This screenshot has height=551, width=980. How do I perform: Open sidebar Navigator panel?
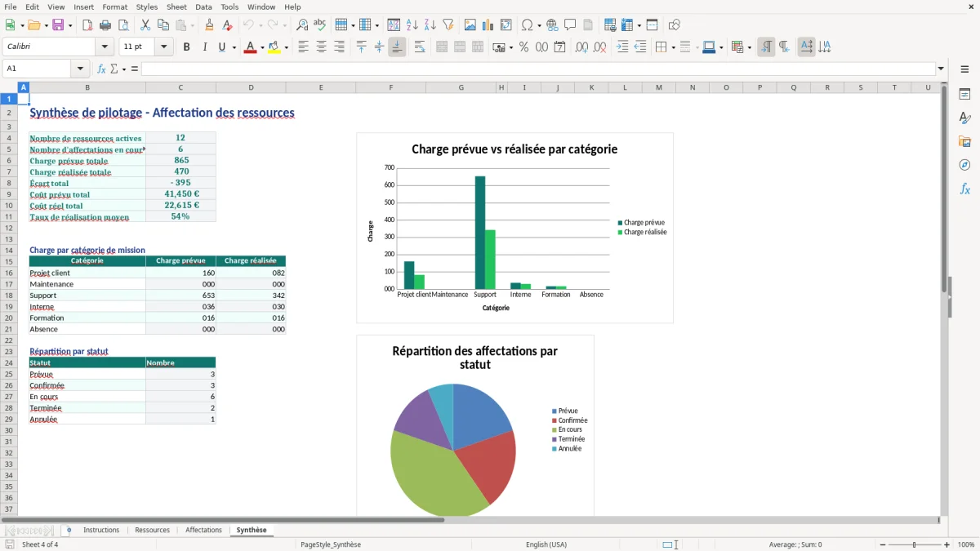(964, 166)
